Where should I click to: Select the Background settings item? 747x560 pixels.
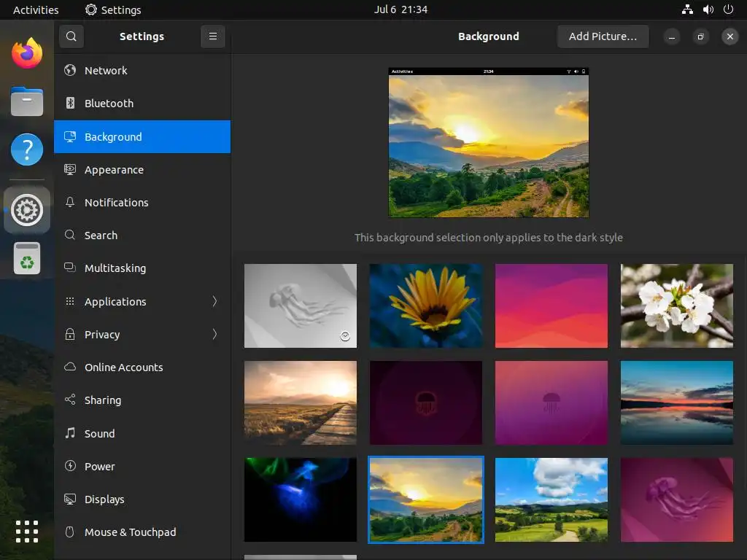pos(142,136)
